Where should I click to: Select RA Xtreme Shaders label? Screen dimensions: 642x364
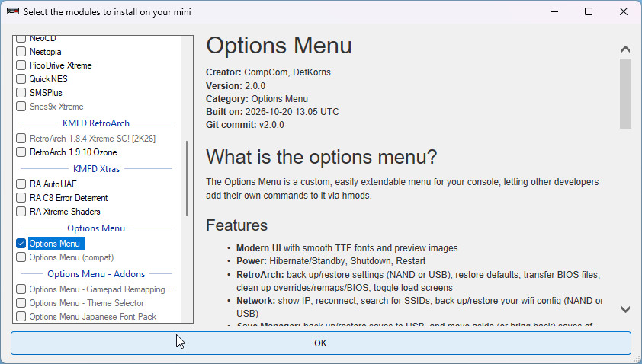[x=65, y=212]
